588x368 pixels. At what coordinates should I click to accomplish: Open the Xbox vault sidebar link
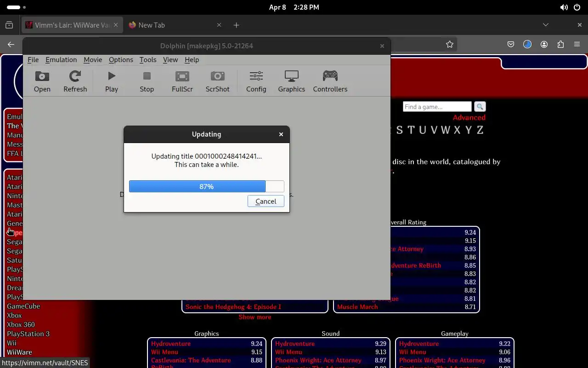14,316
